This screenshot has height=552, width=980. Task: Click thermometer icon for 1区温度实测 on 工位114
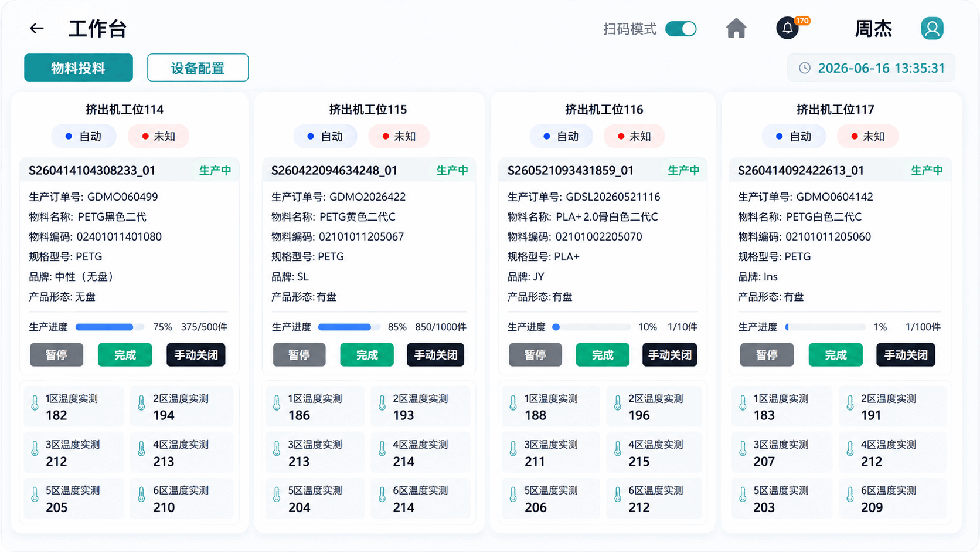point(35,403)
